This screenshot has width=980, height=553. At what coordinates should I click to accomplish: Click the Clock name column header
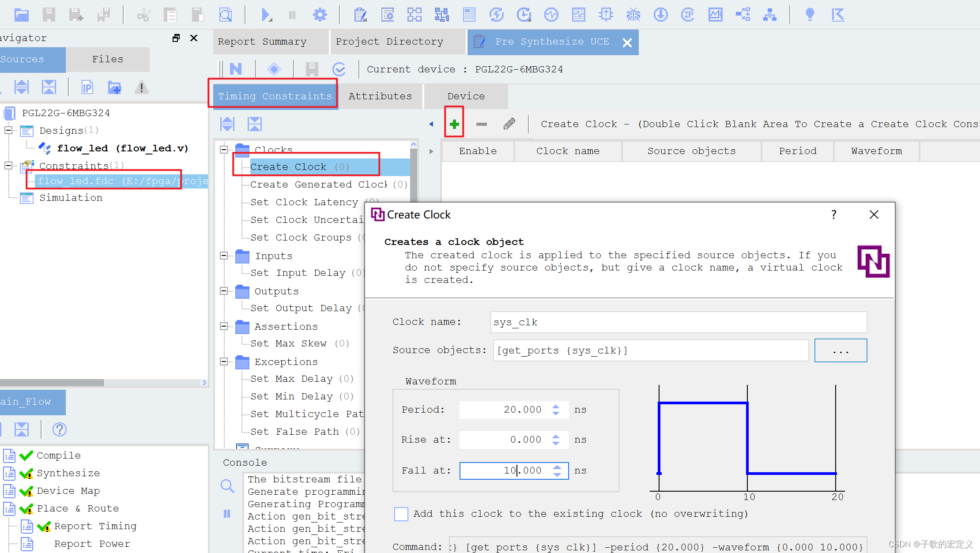pyautogui.click(x=568, y=151)
